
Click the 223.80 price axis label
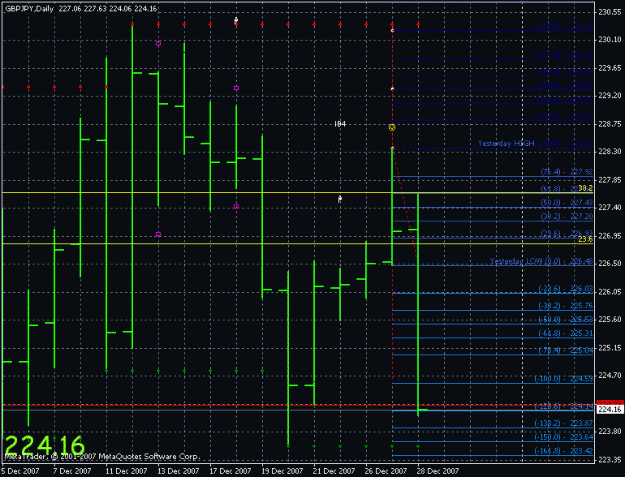[x=610, y=431]
